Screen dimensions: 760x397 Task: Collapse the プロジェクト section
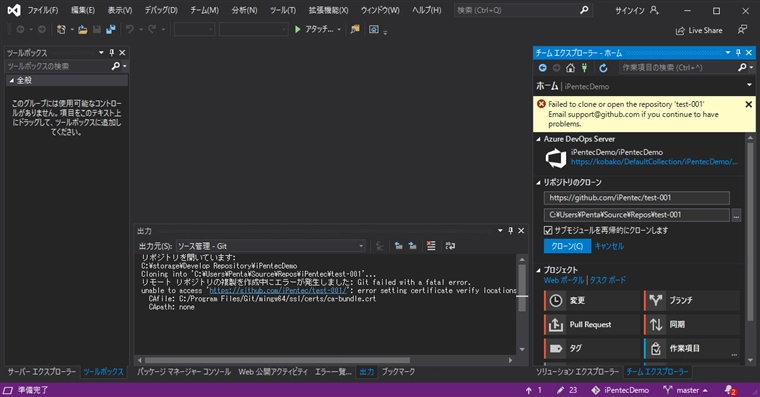coord(538,270)
